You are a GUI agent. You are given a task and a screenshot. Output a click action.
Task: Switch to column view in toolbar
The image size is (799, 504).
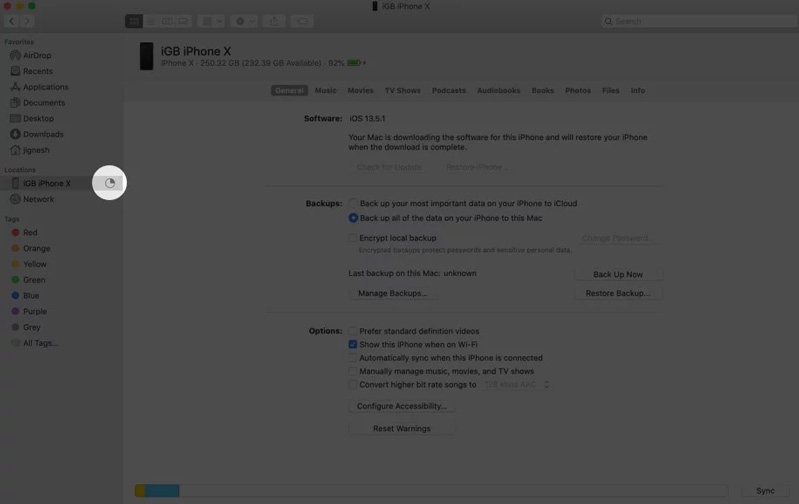(x=167, y=21)
